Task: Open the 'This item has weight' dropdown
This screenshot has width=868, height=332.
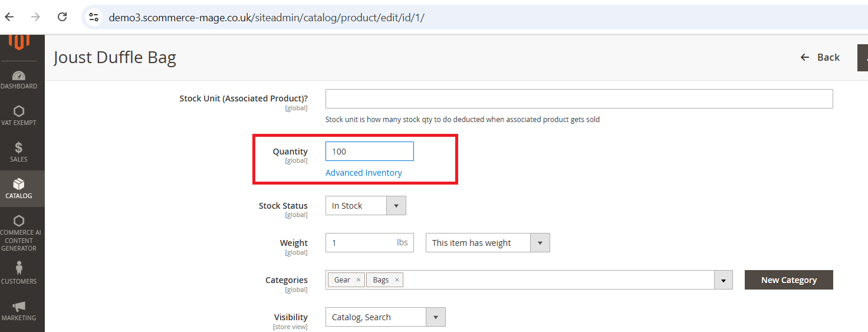Action: [x=540, y=243]
